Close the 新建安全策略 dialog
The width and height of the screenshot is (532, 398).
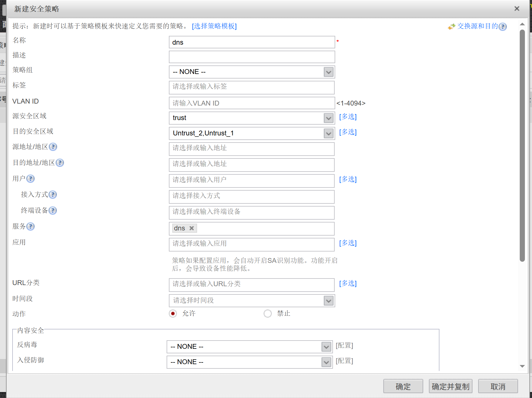517,9
